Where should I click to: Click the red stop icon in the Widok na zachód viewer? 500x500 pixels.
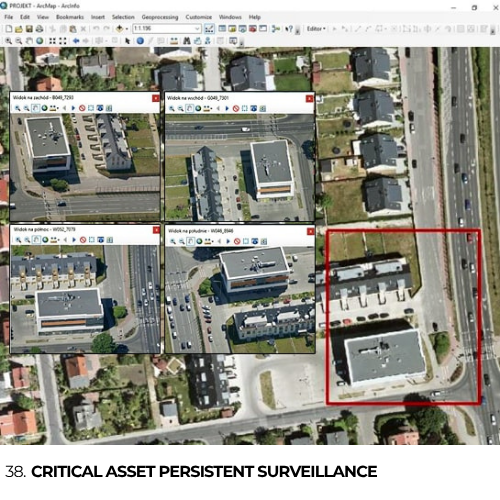coord(82,108)
